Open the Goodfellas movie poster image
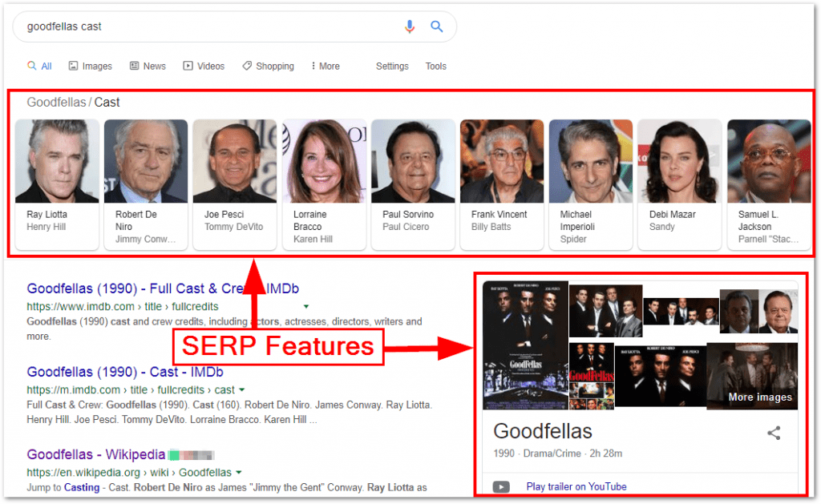 click(x=525, y=345)
